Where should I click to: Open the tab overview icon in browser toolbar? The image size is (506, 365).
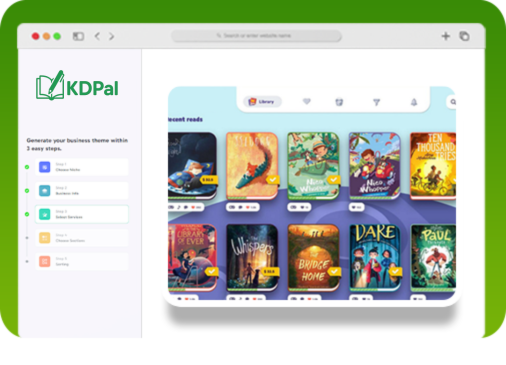tap(464, 36)
